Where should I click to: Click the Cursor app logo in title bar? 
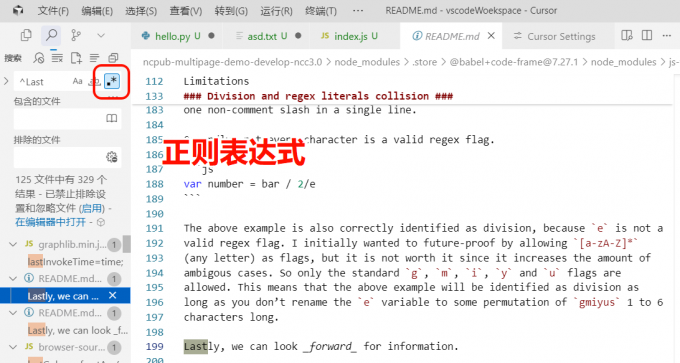pyautogui.click(x=18, y=10)
